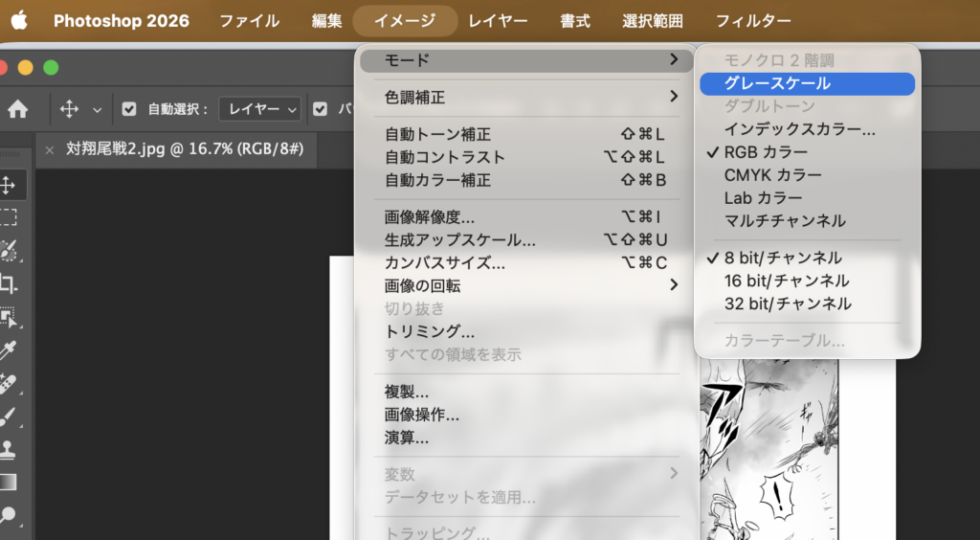Close the 対翔尾戦2.jpg document tab

pyautogui.click(x=50, y=149)
